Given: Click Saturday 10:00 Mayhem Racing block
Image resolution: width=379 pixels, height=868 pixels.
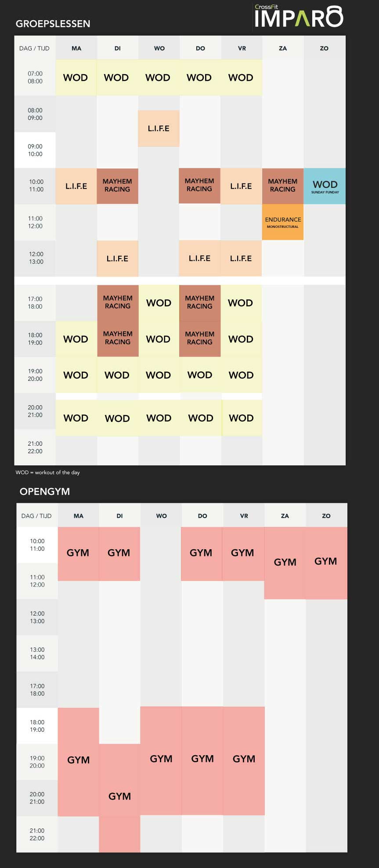Looking at the screenshot, I should pyautogui.click(x=283, y=186).
